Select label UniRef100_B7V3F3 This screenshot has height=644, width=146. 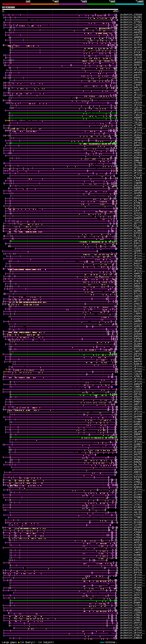(131, 53)
